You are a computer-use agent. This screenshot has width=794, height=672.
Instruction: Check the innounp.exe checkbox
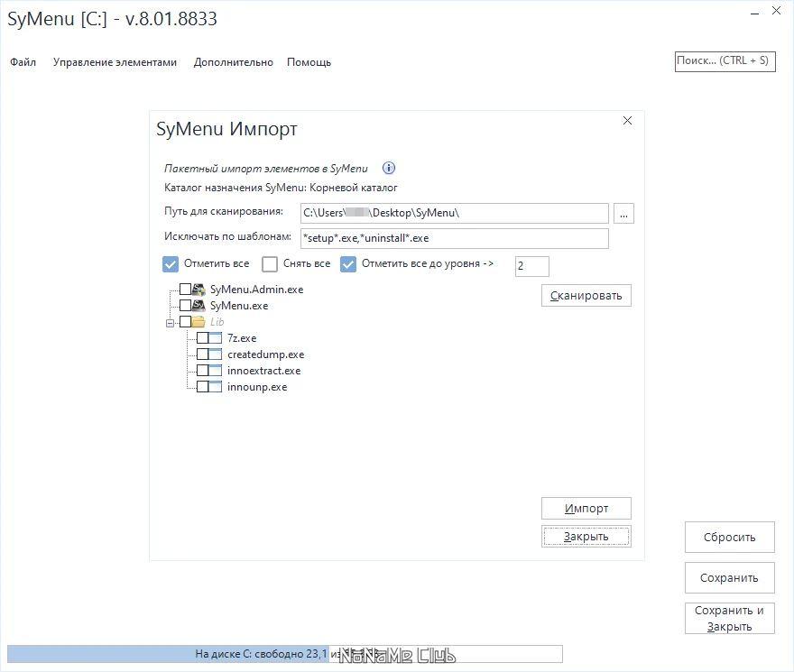[x=202, y=386]
